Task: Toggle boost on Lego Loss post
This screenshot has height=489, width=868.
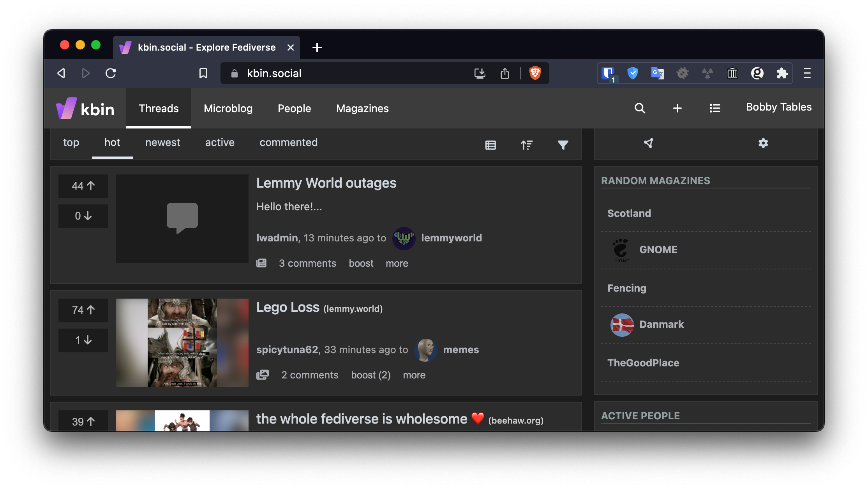Action: [x=371, y=375]
